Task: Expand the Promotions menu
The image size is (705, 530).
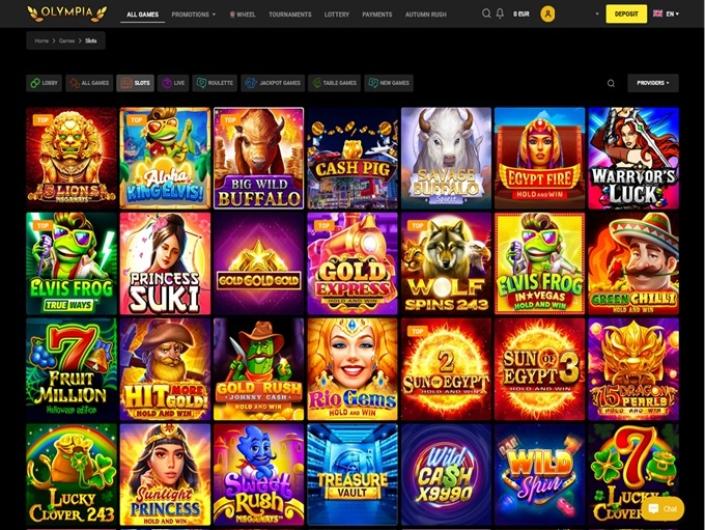Action: [x=193, y=14]
